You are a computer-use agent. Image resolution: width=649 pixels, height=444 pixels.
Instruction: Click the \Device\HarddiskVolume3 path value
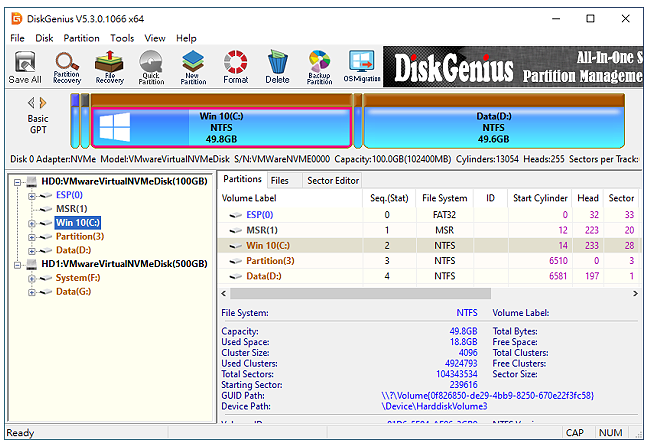pos(434,406)
